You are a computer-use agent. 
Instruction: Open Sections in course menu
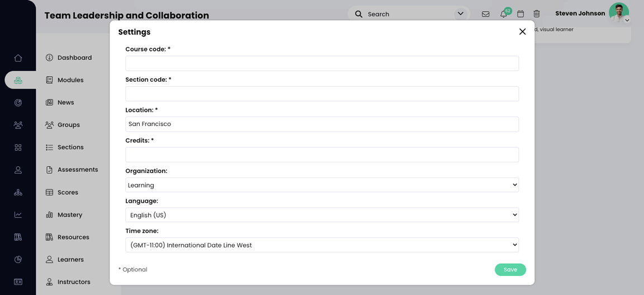pyautogui.click(x=64, y=147)
